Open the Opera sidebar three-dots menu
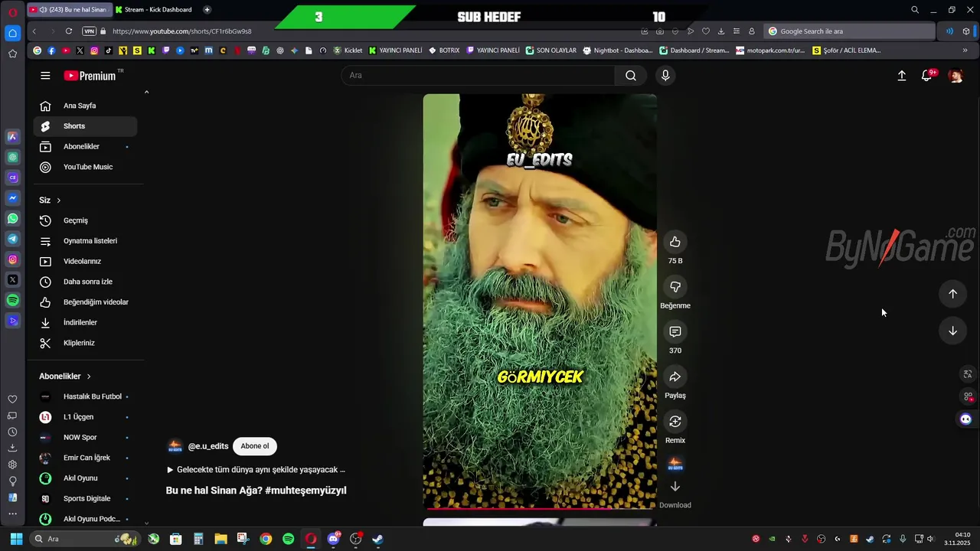 (12, 514)
